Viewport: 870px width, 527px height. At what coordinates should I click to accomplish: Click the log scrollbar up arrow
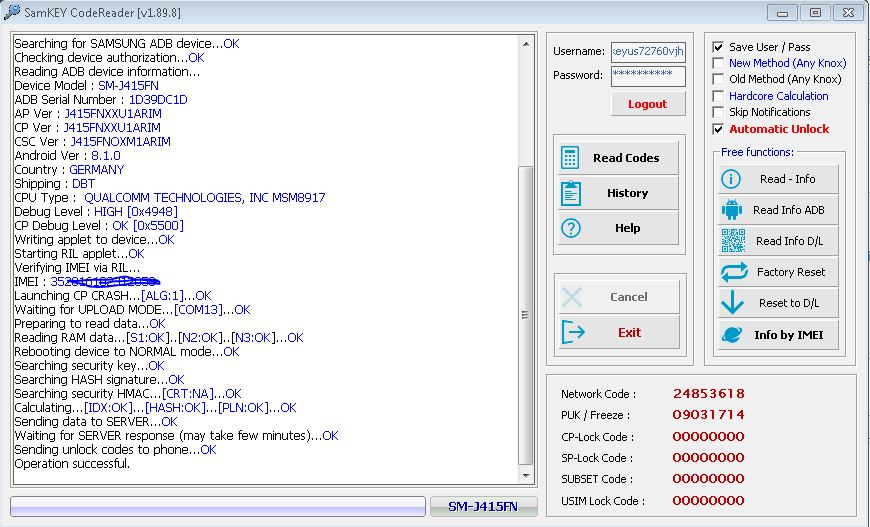coord(526,44)
